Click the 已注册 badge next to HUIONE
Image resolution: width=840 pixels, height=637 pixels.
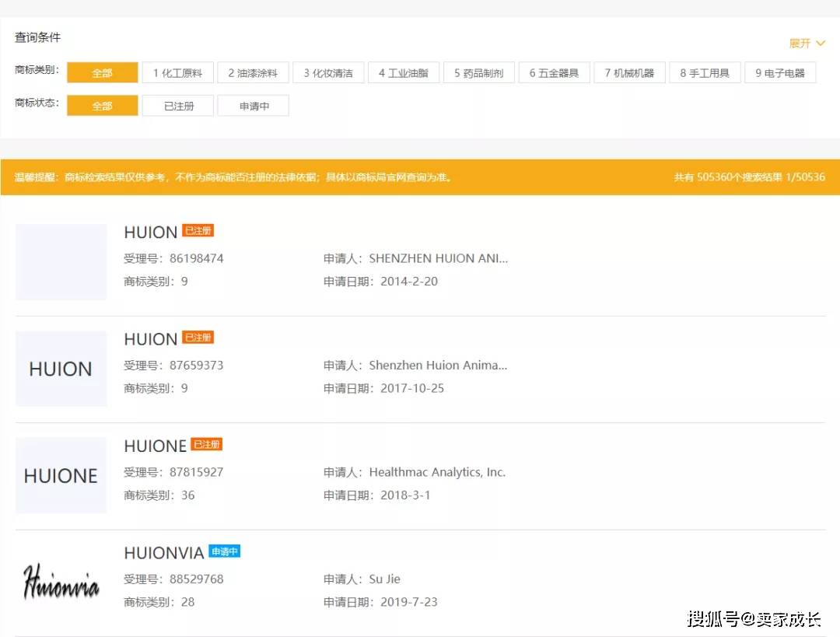click(x=207, y=445)
